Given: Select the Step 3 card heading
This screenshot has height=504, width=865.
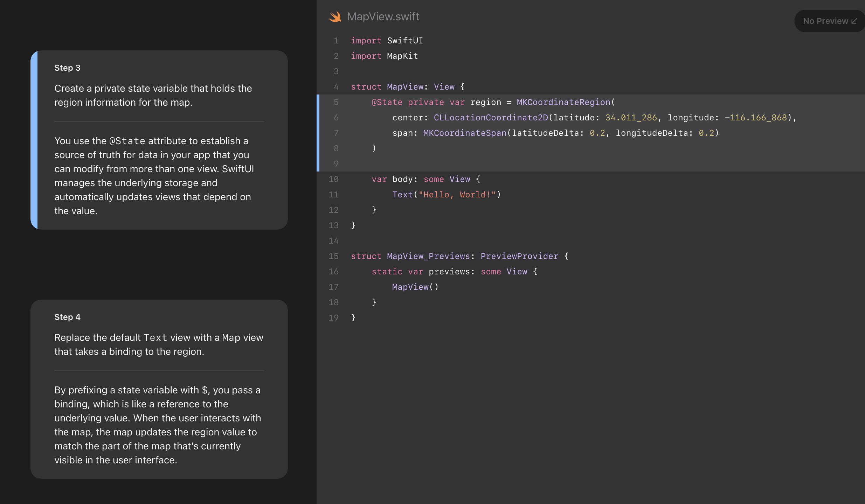Looking at the screenshot, I should point(67,68).
